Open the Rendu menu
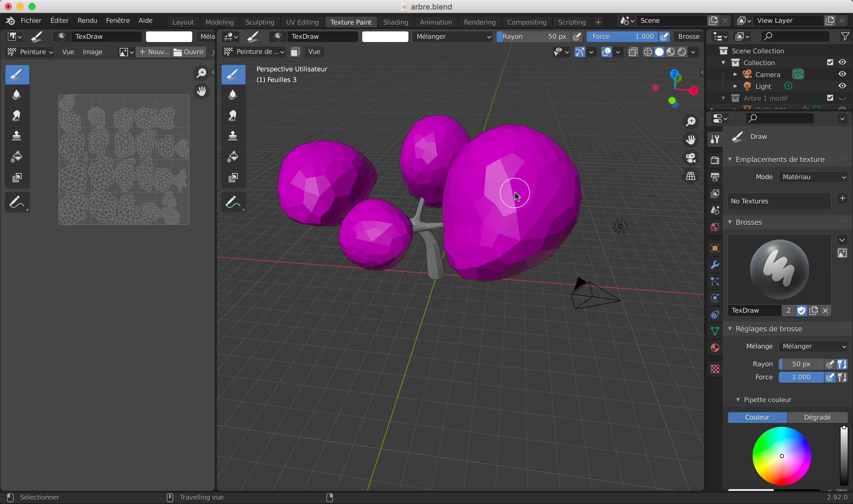The image size is (853, 504). (87, 20)
